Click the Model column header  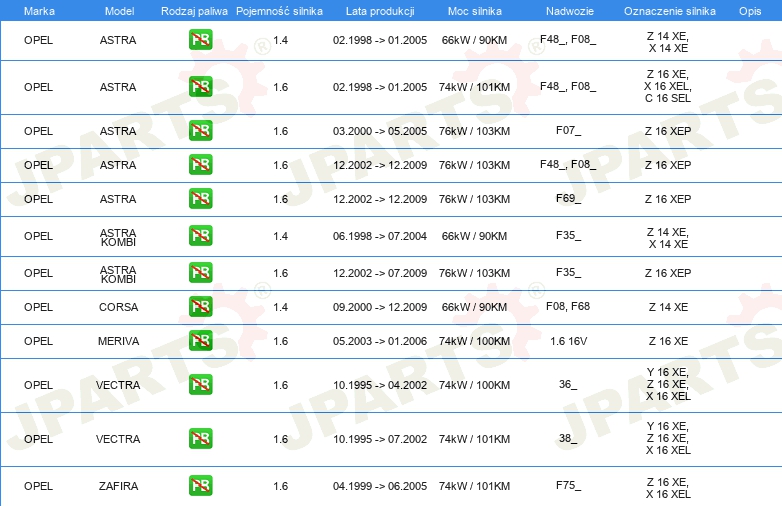point(119,11)
